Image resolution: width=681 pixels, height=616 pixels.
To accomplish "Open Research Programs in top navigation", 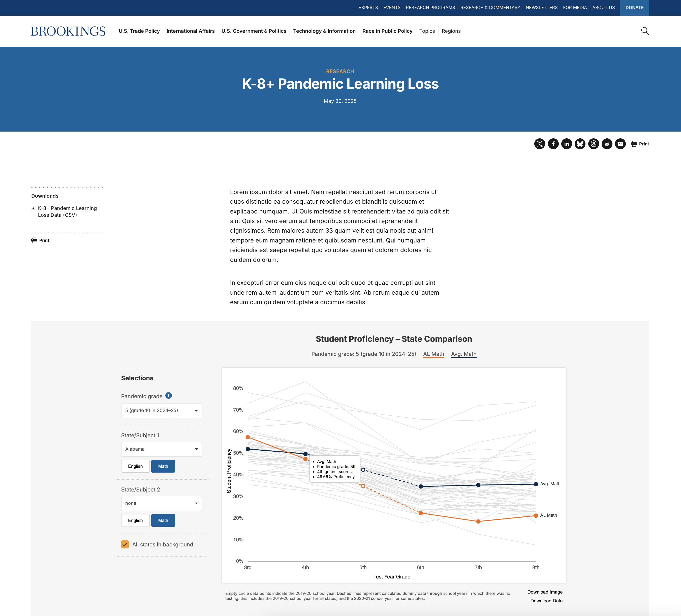I will 430,7.
